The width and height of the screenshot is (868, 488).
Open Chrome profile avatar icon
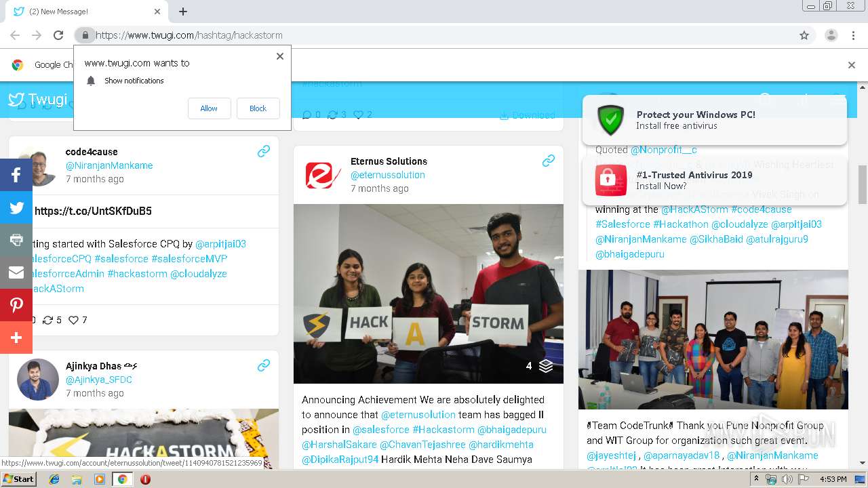[x=831, y=35]
